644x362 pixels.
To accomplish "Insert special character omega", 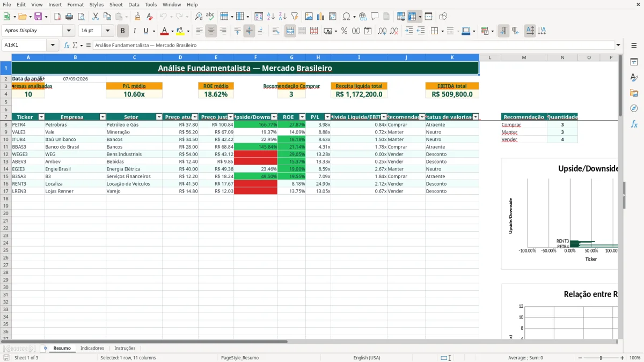I will pos(346,17).
